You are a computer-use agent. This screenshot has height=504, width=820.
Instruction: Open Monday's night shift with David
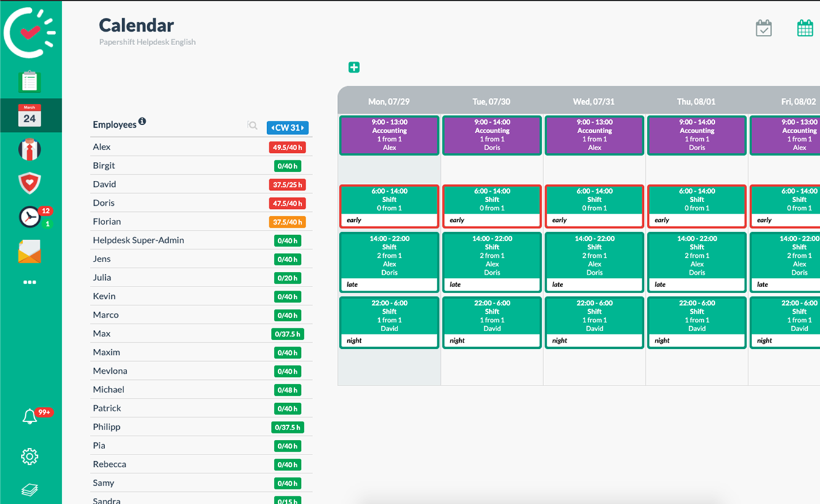(x=390, y=323)
